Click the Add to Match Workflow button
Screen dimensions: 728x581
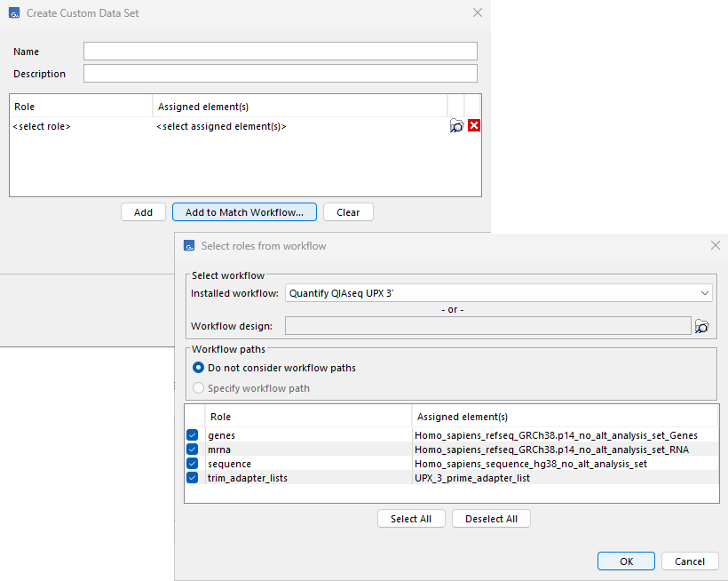click(244, 211)
